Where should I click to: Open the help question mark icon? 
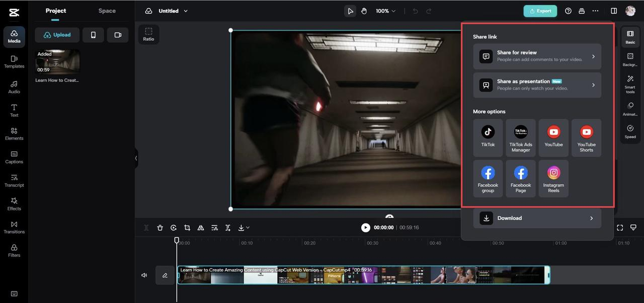(568, 11)
